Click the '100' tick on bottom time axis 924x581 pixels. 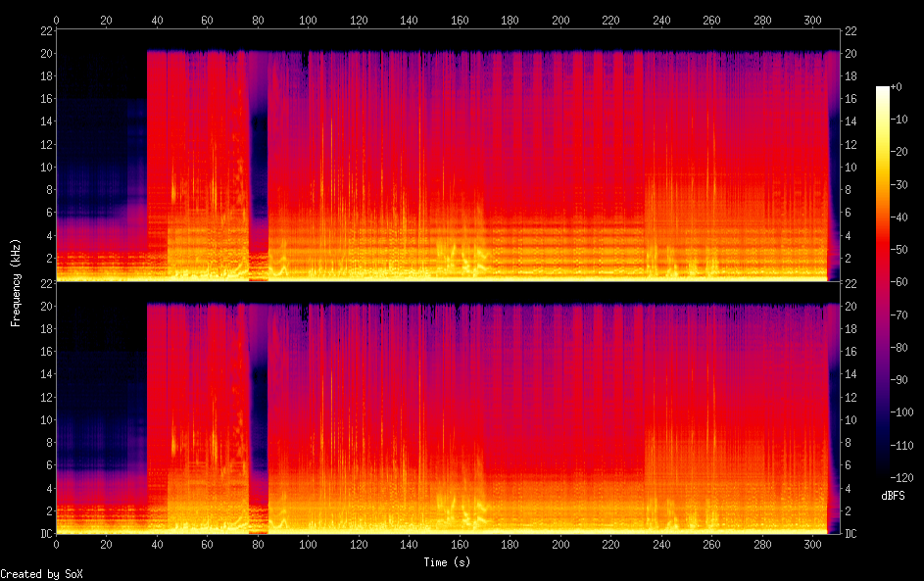coord(309,545)
